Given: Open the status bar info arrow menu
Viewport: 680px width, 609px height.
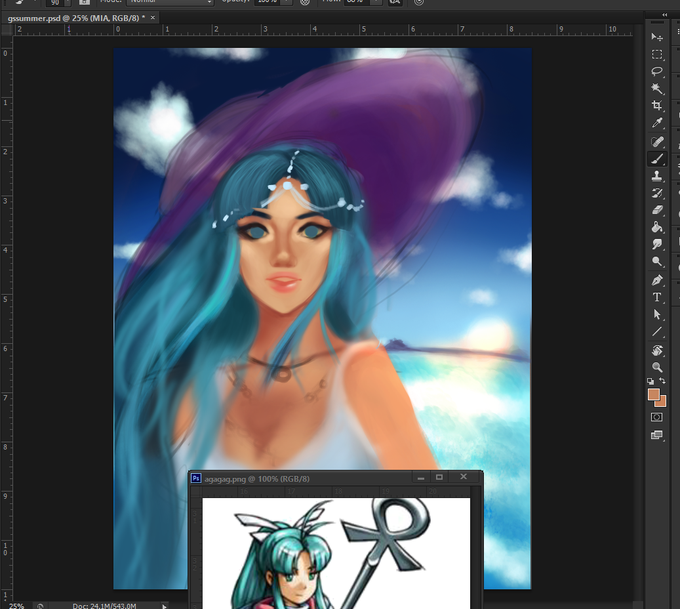Looking at the screenshot, I should tap(164, 606).
